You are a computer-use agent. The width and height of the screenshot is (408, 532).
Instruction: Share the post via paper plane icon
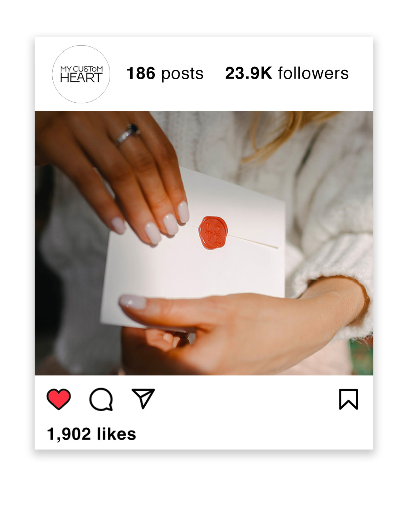143,399
